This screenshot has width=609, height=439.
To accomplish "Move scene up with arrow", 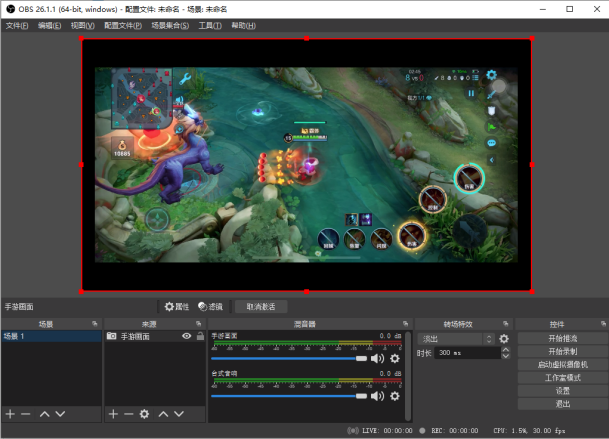I will 45,414.
